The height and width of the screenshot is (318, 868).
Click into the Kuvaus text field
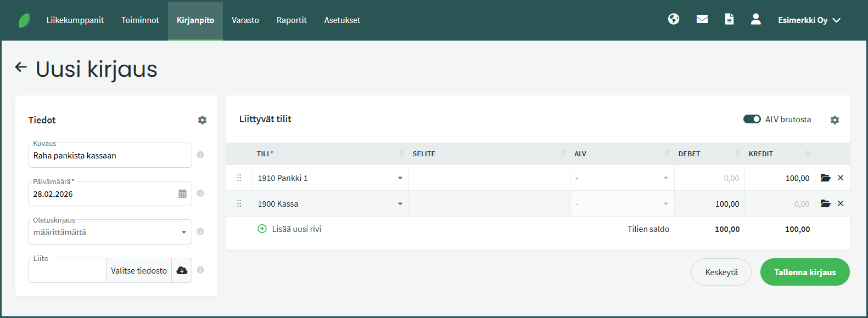coord(110,156)
